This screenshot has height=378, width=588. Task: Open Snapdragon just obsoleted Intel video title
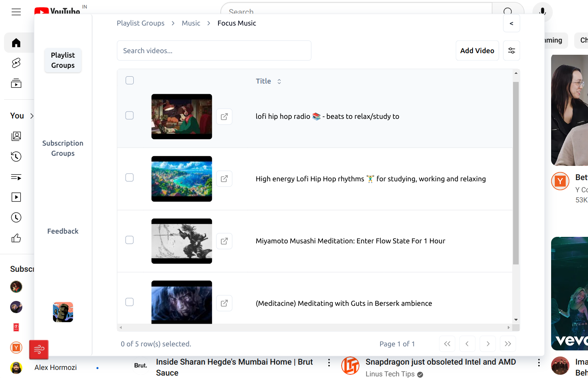point(440,362)
